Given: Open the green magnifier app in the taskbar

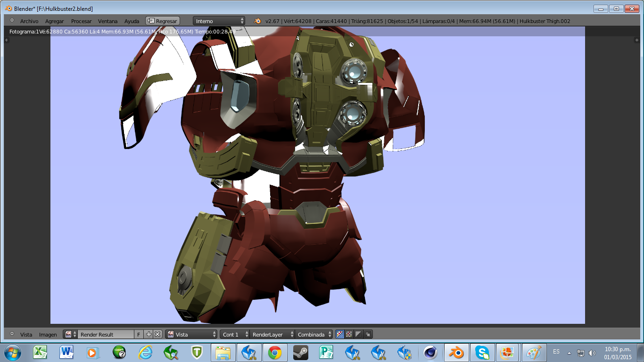Looking at the screenshot, I should coord(171,352).
